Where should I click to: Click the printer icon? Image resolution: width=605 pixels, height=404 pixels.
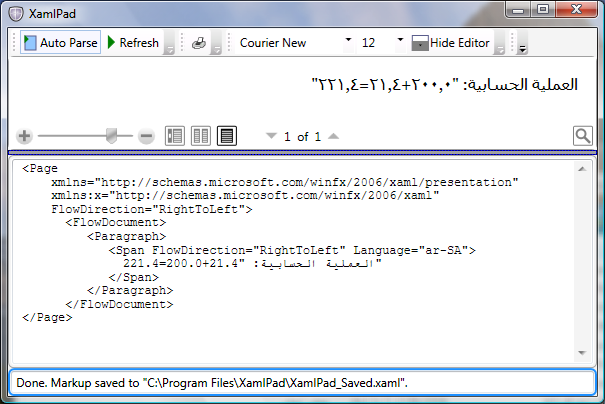[199, 43]
